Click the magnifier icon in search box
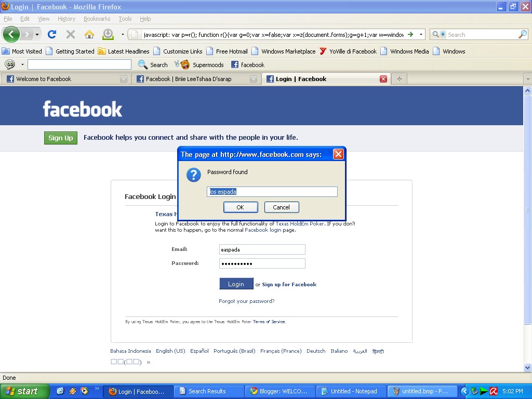This screenshot has height=399, width=532. (x=523, y=34)
